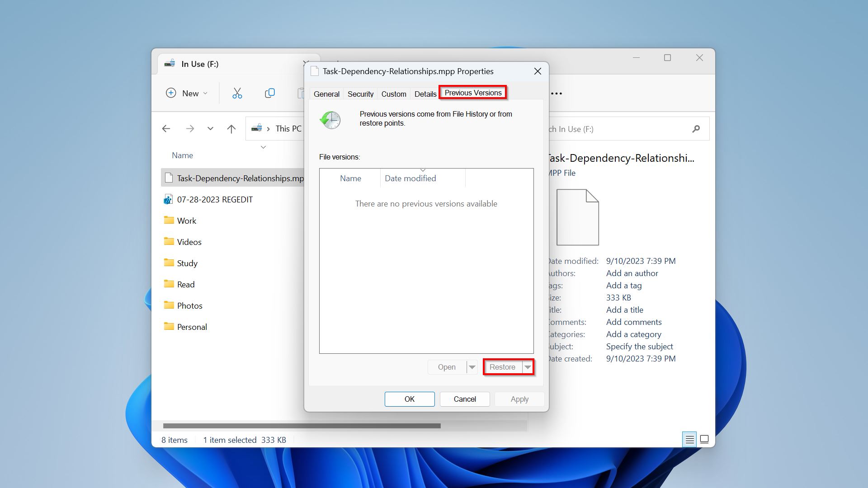Click the Restore dropdown arrow

(526, 366)
